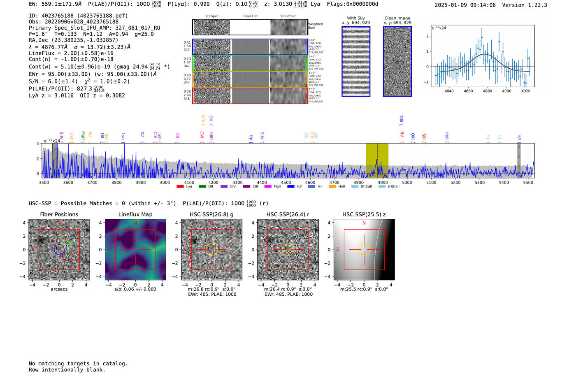Click the s/b: 0.06 +/- 0.060 caption
This screenshot has width=576, height=392.
point(135,289)
